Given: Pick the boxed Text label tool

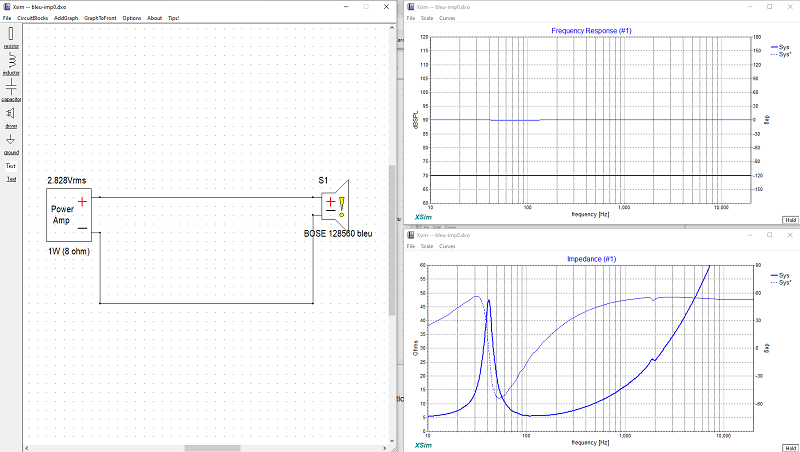Looking at the screenshot, I should (x=11, y=166).
